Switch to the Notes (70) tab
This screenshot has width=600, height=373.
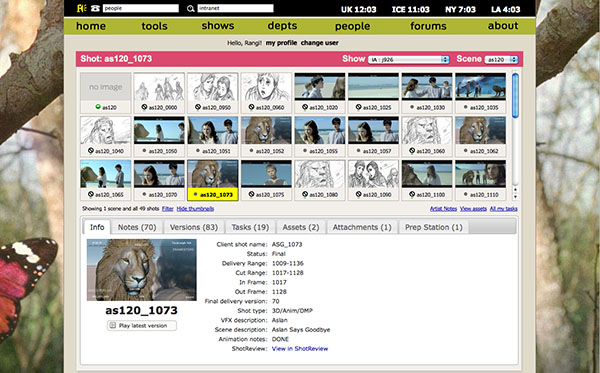pos(137,227)
